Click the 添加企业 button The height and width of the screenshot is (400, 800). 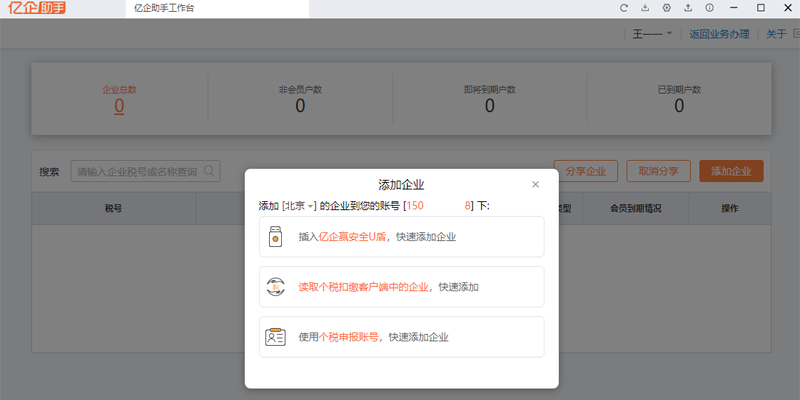[x=731, y=171]
